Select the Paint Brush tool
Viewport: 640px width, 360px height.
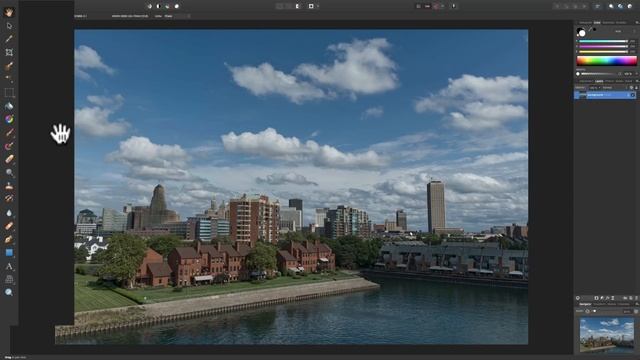point(9,133)
